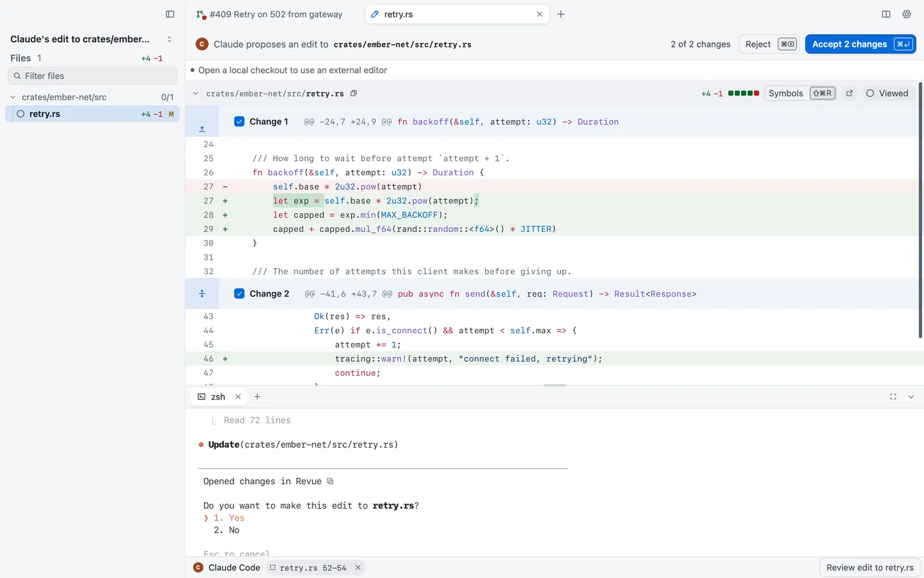Select retry.rs in the file tree
The width and height of the screenshot is (924, 578).
pos(92,114)
